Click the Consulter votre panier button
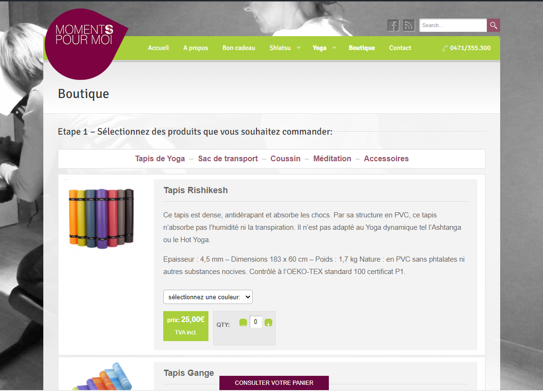The height and width of the screenshot is (392, 543). coord(274,382)
